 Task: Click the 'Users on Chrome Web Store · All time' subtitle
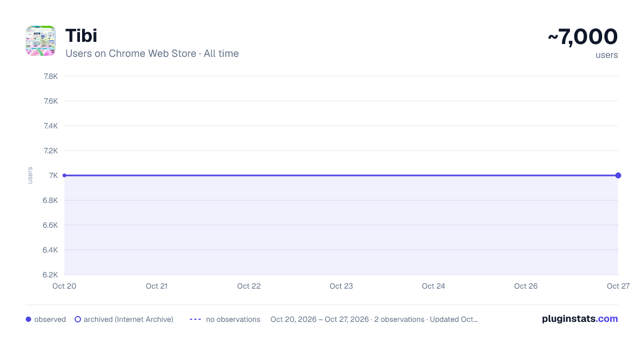pos(152,54)
